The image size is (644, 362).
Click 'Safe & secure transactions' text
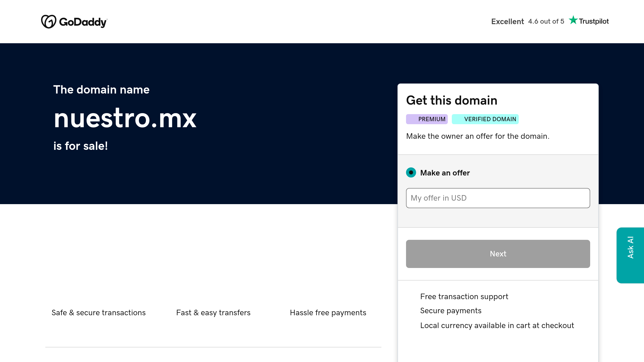pos(99,312)
